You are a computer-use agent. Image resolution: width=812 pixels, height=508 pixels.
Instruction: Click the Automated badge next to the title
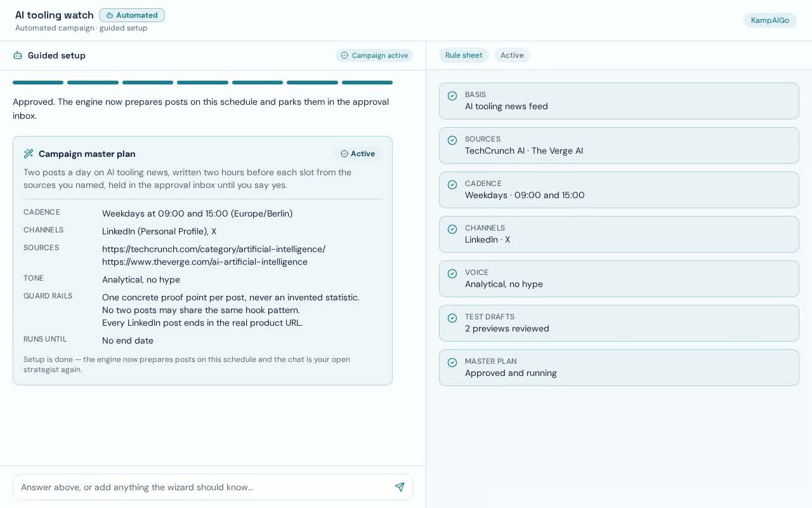132,15
